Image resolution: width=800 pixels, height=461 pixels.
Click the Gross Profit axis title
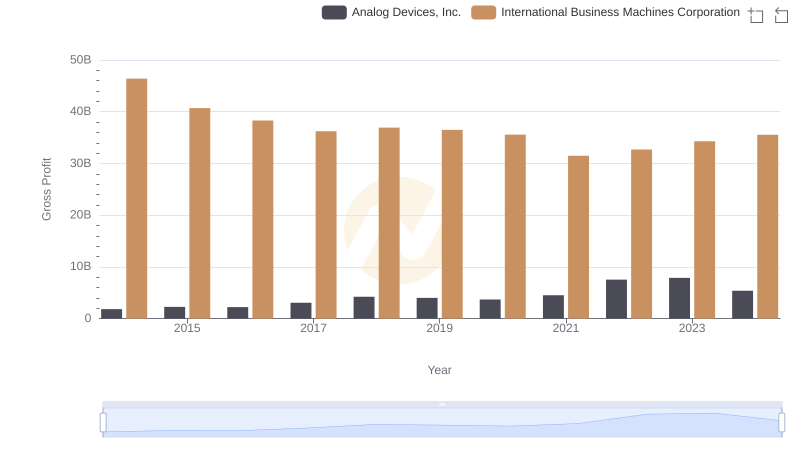[x=46, y=189]
